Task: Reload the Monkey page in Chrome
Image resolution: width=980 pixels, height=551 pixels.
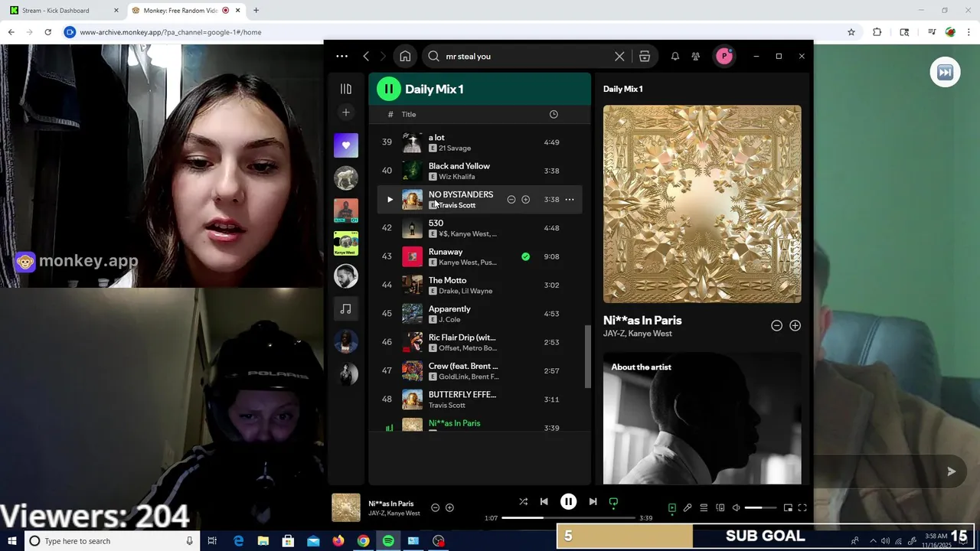Action: (47, 32)
